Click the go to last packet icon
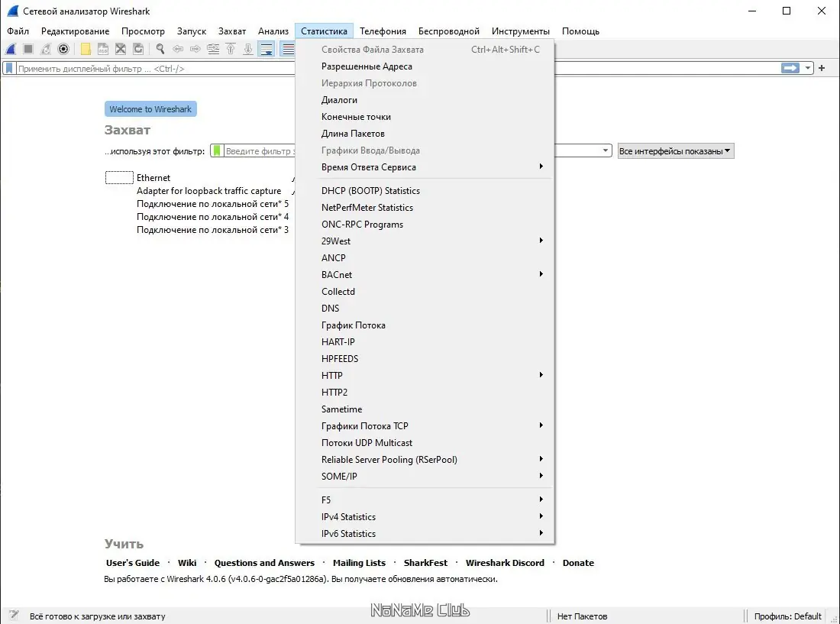 coord(248,50)
